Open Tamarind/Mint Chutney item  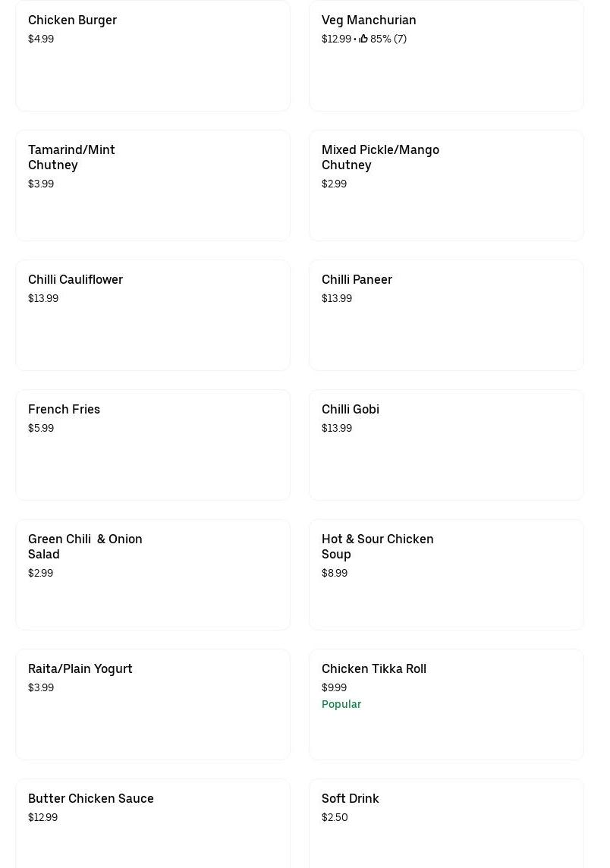(152, 186)
